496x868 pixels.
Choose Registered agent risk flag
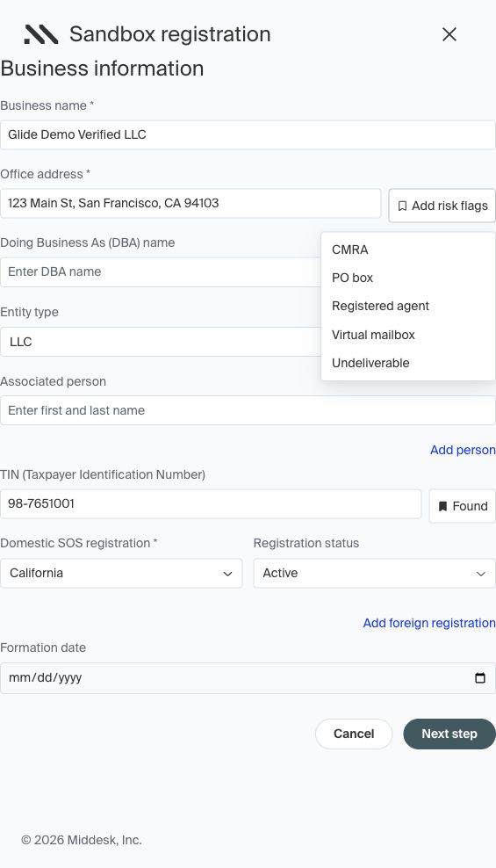[x=408, y=306]
